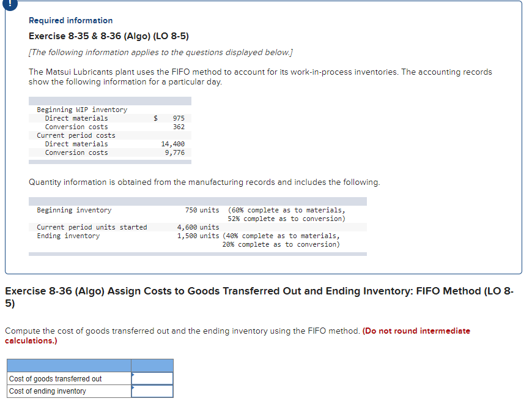Click the Conversion costs 9,776 figure
The width and height of the screenshot is (532, 401).
click(175, 152)
